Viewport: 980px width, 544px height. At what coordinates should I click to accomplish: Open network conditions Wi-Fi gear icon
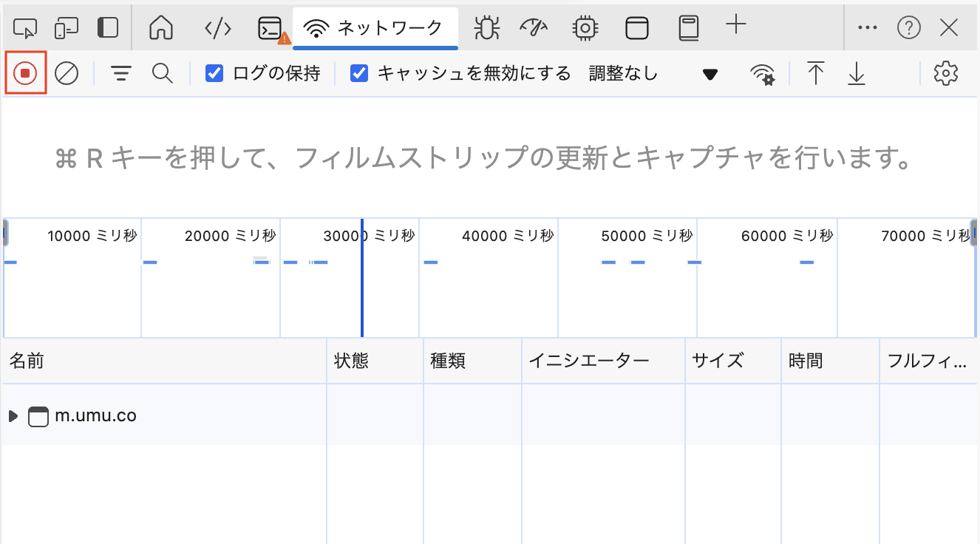(762, 74)
